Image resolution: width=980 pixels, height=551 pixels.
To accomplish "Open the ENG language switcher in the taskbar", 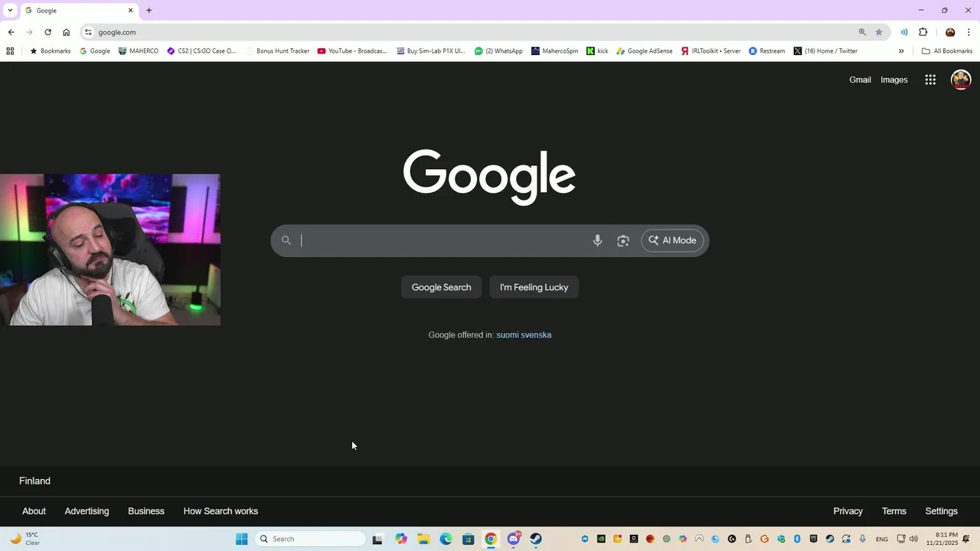I will coord(882,540).
